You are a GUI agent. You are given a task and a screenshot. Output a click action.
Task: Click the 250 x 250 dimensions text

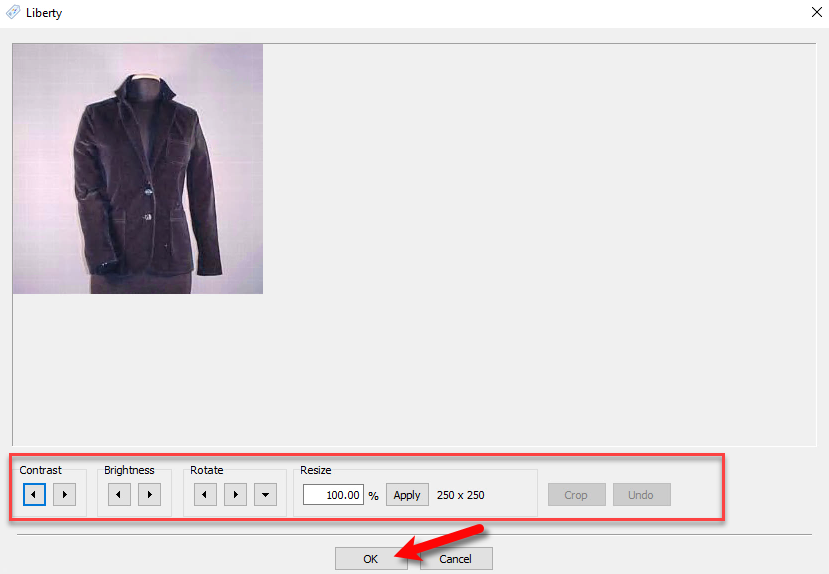pos(460,495)
